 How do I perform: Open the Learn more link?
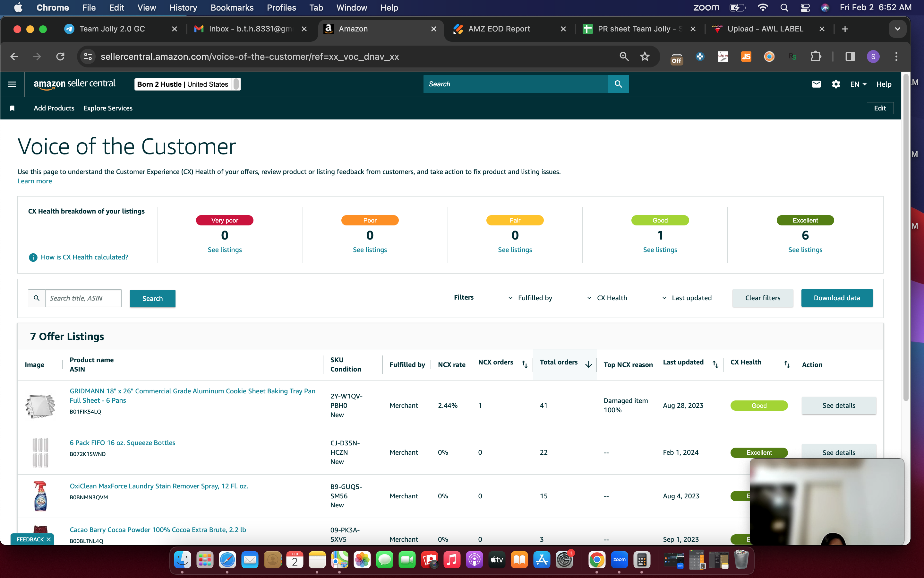click(x=34, y=181)
